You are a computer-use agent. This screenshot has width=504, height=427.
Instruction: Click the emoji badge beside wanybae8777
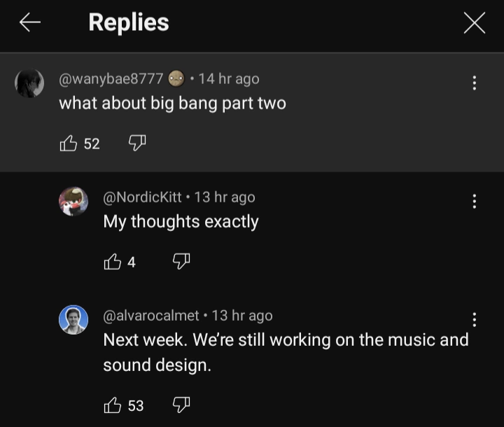click(176, 79)
